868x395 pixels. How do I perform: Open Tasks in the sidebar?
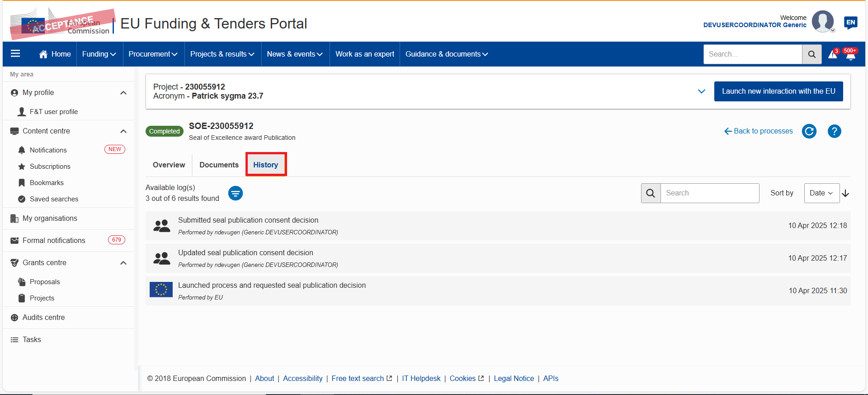(x=32, y=340)
